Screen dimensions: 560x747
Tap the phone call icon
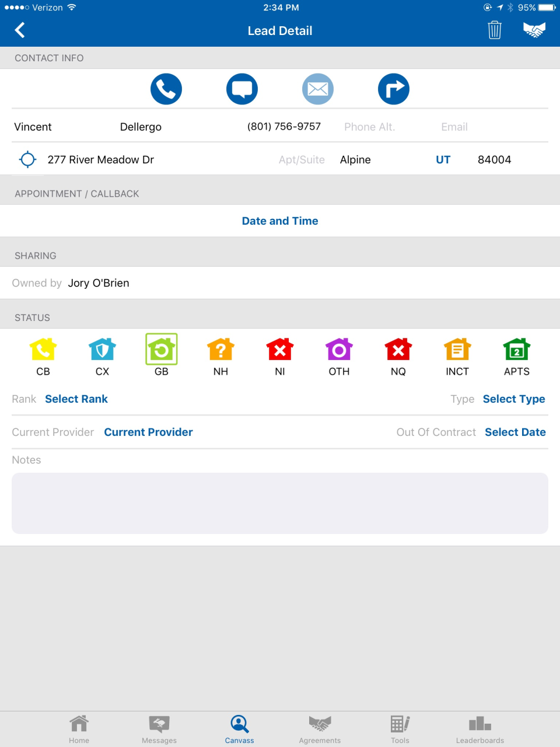point(166,89)
